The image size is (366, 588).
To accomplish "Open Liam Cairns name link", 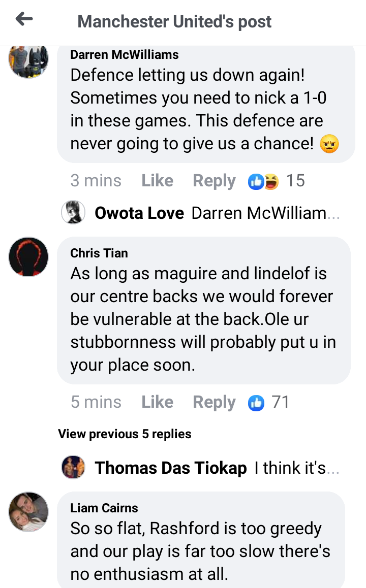I will click(x=104, y=508).
